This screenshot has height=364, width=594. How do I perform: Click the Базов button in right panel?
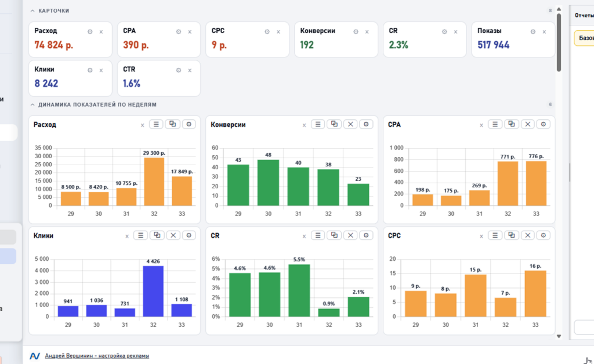tap(584, 38)
